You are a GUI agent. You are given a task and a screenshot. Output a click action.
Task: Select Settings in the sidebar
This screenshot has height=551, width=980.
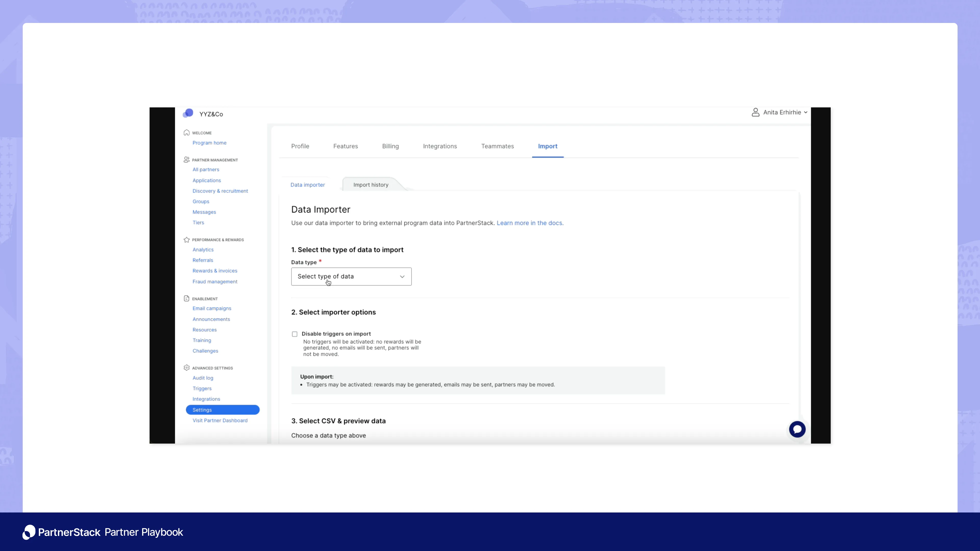point(202,409)
